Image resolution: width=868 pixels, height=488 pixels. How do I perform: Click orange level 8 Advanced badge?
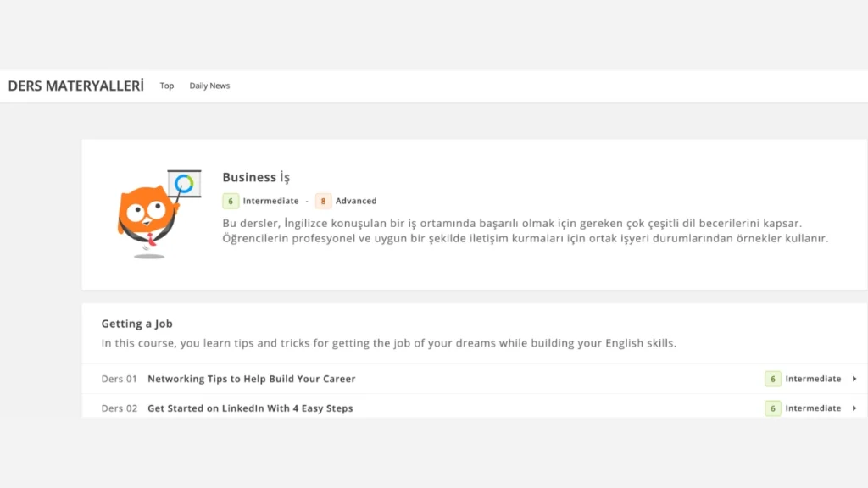tap(323, 201)
